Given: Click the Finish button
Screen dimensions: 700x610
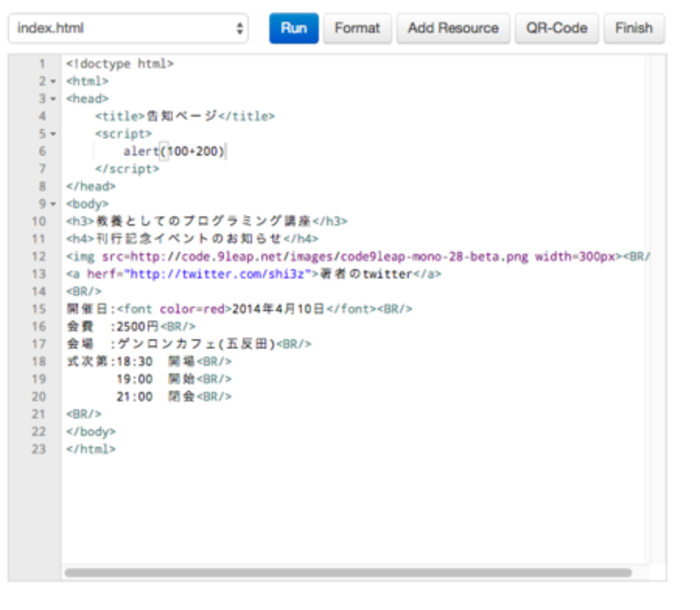Looking at the screenshot, I should point(634,28).
